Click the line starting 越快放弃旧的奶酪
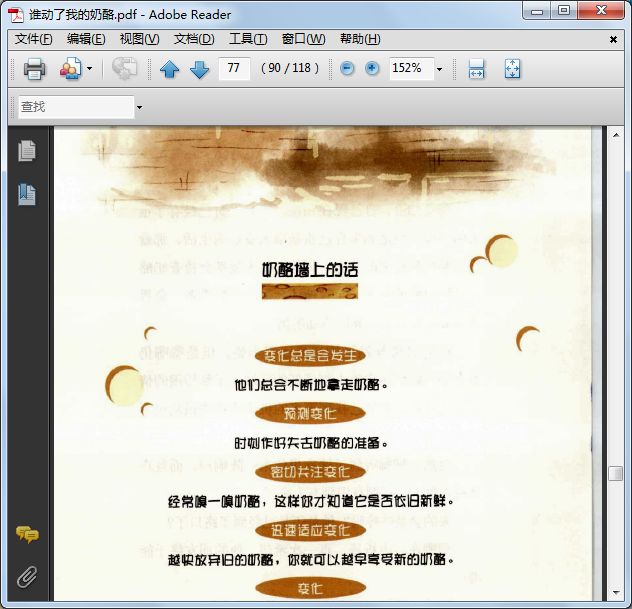 (311, 559)
